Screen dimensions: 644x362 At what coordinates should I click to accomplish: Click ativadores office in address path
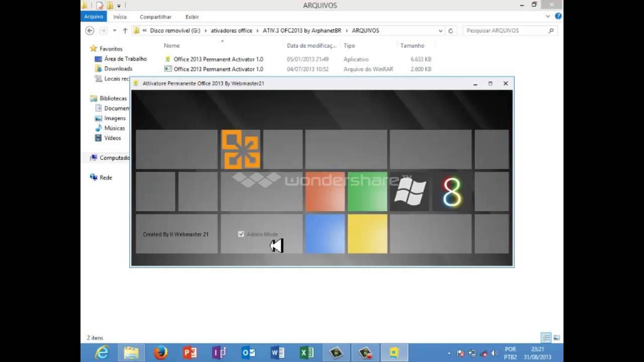(x=231, y=31)
